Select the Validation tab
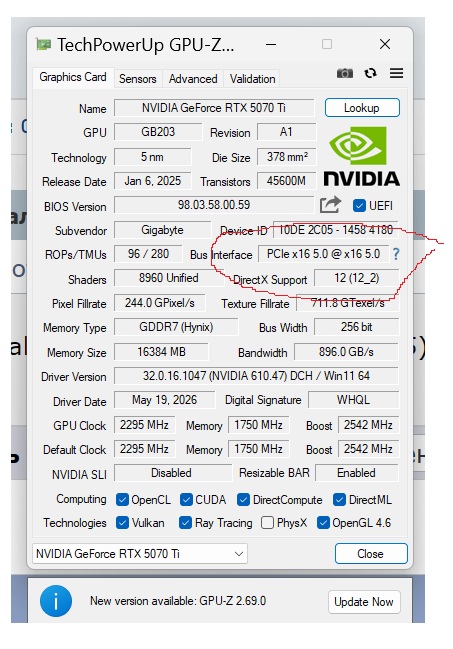 [252, 79]
